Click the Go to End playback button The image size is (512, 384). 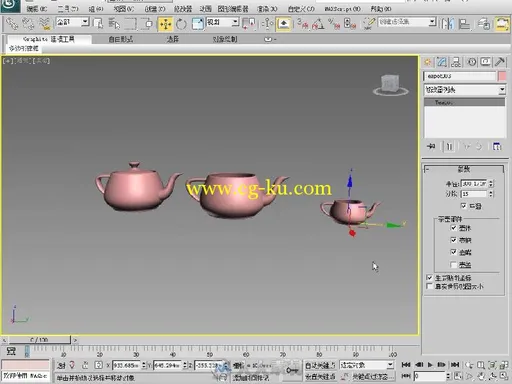pos(455,365)
